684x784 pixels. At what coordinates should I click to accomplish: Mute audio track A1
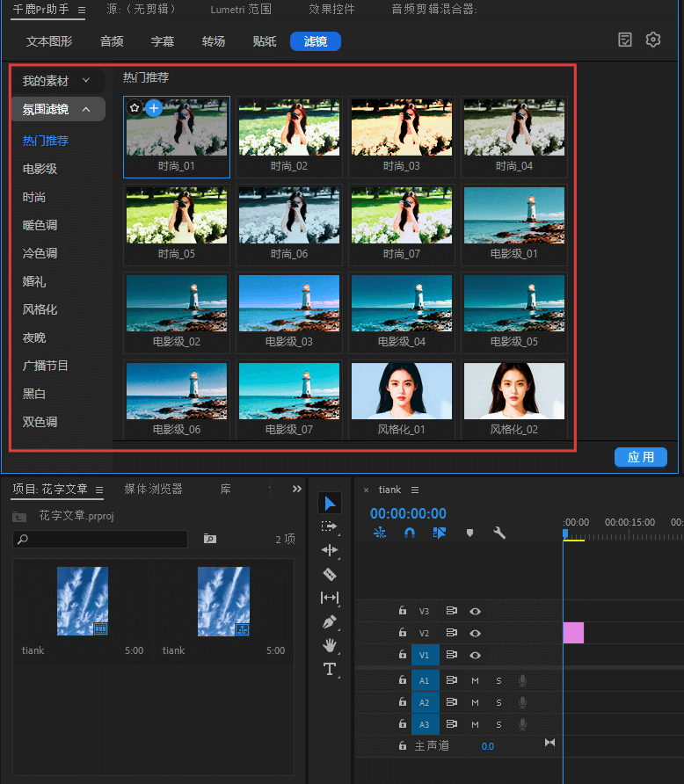475,680
